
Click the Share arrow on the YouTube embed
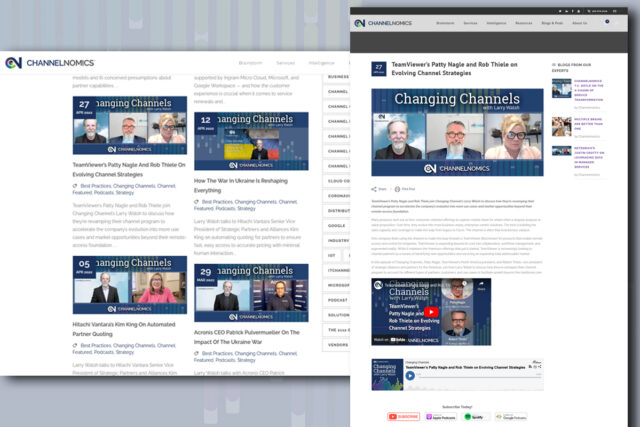click(x=482, y=285)
